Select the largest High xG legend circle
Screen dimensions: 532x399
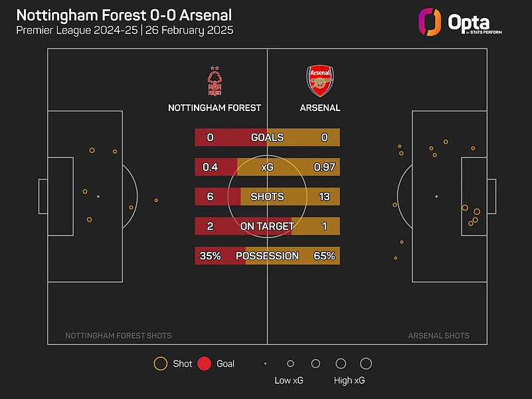pyautogui.click(x=365, y=364)
